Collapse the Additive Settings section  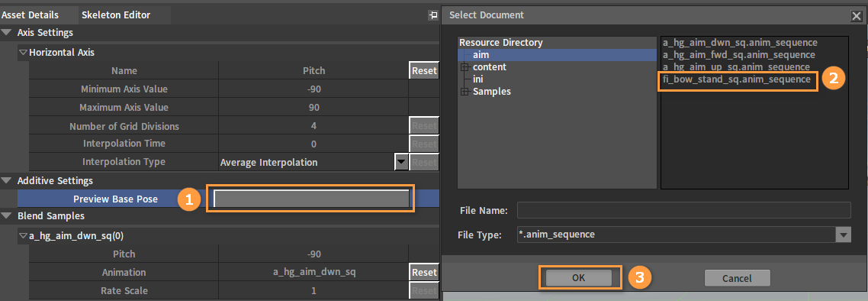7,181
